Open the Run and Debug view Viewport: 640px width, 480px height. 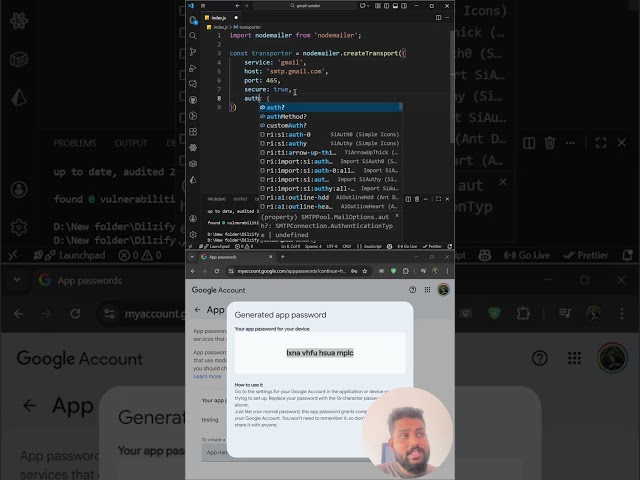tap(193, 68)
